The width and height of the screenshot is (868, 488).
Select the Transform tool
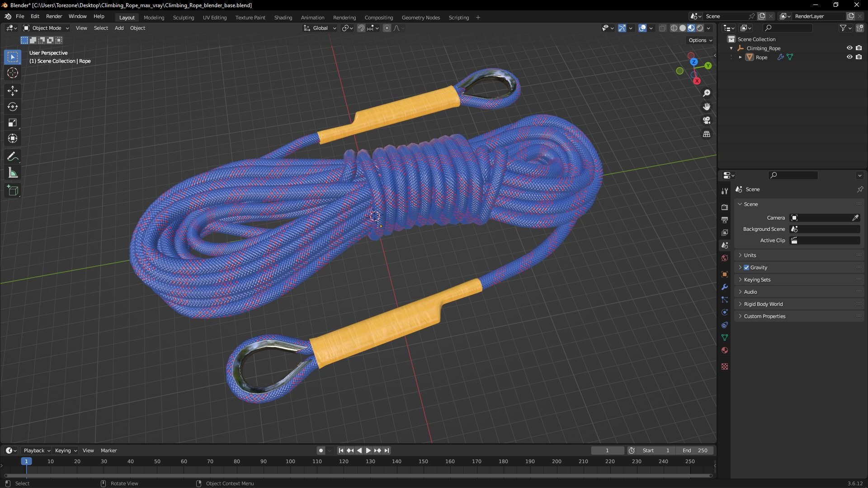[x=13, y=138]
